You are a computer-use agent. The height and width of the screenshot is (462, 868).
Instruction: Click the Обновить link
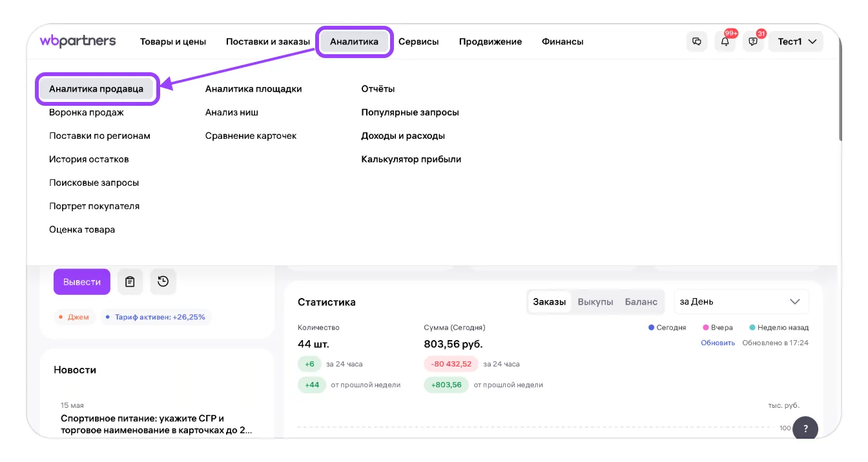click(x=718, y=343)
